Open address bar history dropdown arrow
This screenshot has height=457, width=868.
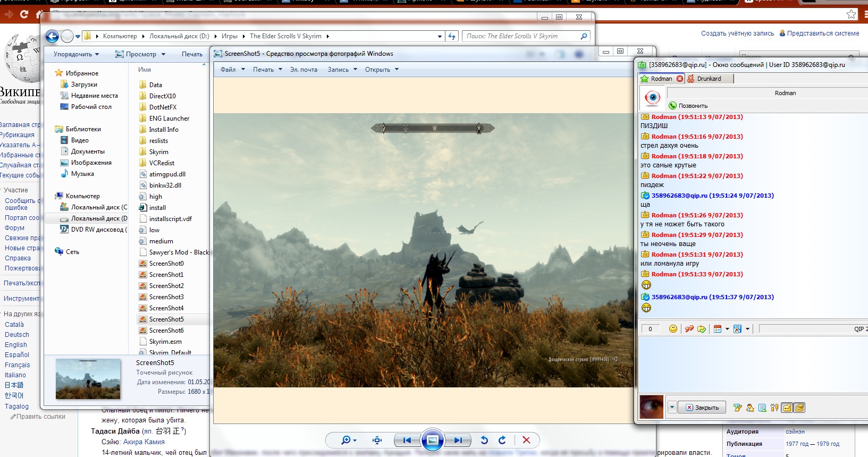point(440,37)
